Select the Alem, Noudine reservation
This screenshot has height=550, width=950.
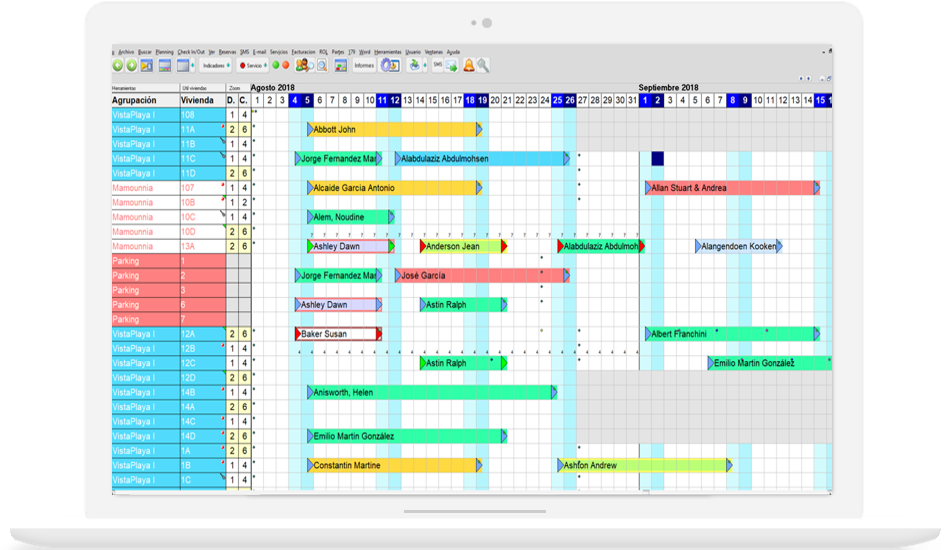pos(351,217)
